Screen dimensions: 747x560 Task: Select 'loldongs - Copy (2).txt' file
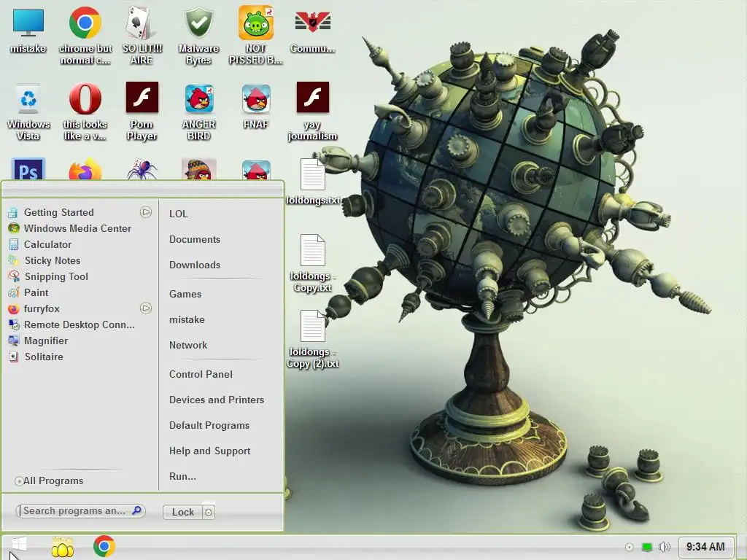(x=312, y=339)
